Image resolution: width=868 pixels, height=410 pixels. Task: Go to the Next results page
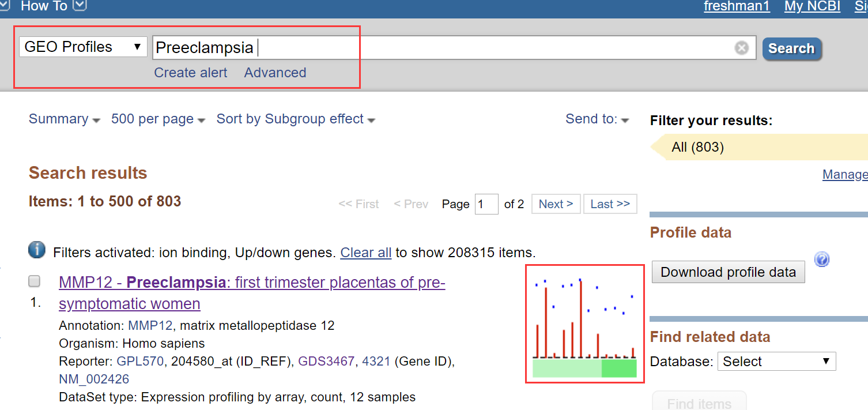[x=556, y=204]
